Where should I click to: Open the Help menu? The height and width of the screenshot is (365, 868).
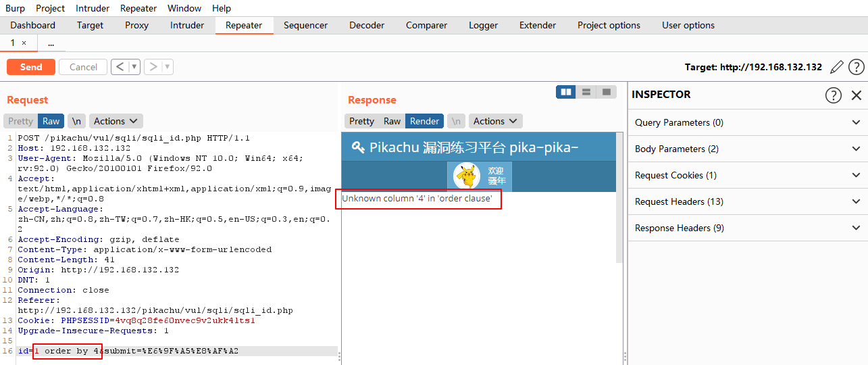point(222,8)
